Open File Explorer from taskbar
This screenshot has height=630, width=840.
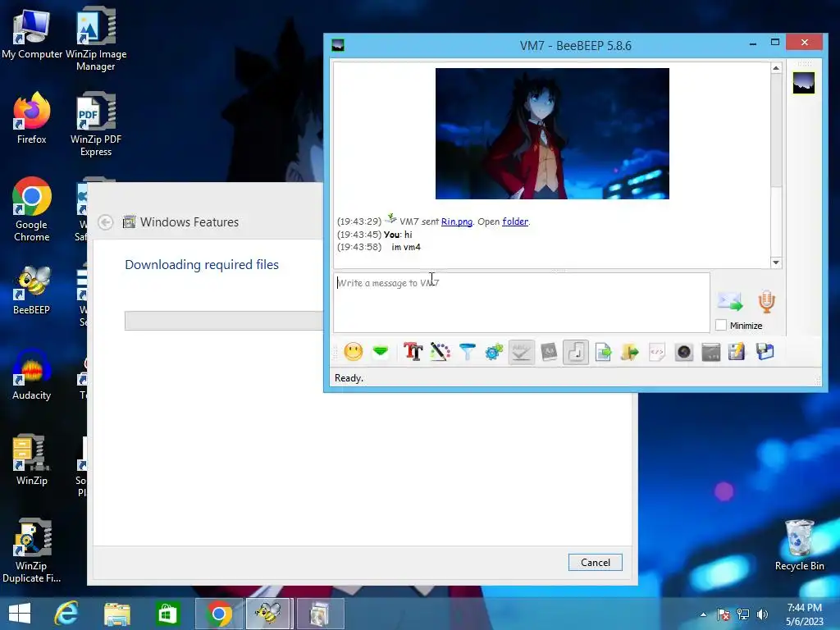[116, 614]
